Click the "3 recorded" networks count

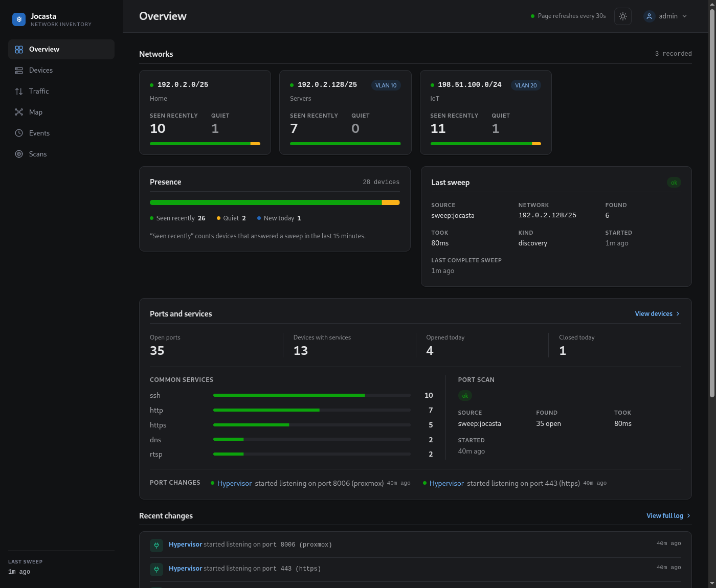(x=674, y=54)
